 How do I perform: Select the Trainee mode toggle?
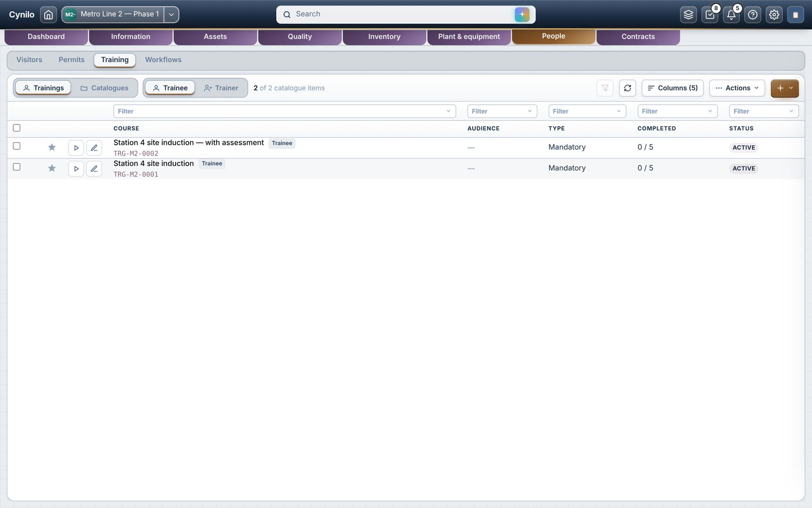[170, 88]
